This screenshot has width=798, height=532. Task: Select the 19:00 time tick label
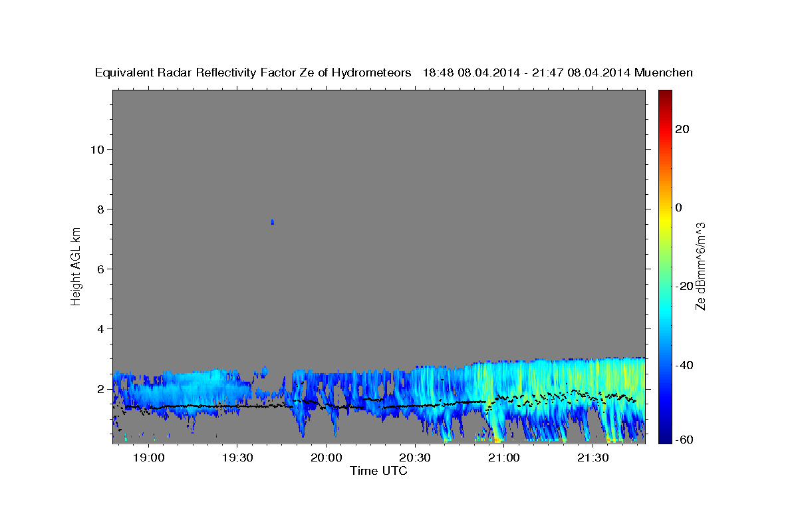(148, 458)
